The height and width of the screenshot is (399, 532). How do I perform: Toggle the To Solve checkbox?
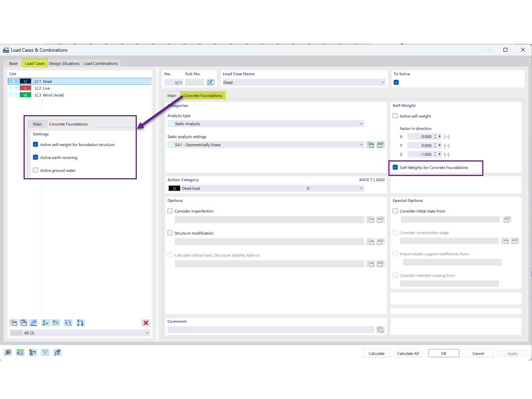pos(396,82)
